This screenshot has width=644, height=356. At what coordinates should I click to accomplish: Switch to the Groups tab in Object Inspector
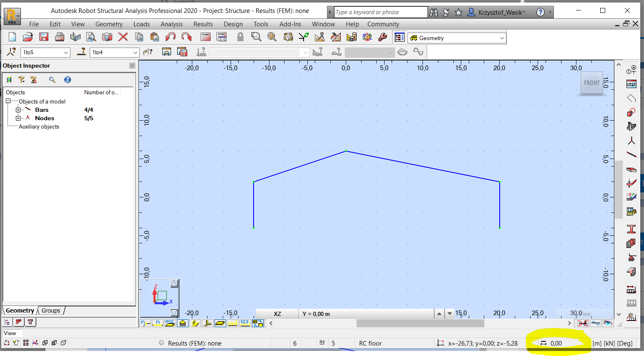pos(50,311)
